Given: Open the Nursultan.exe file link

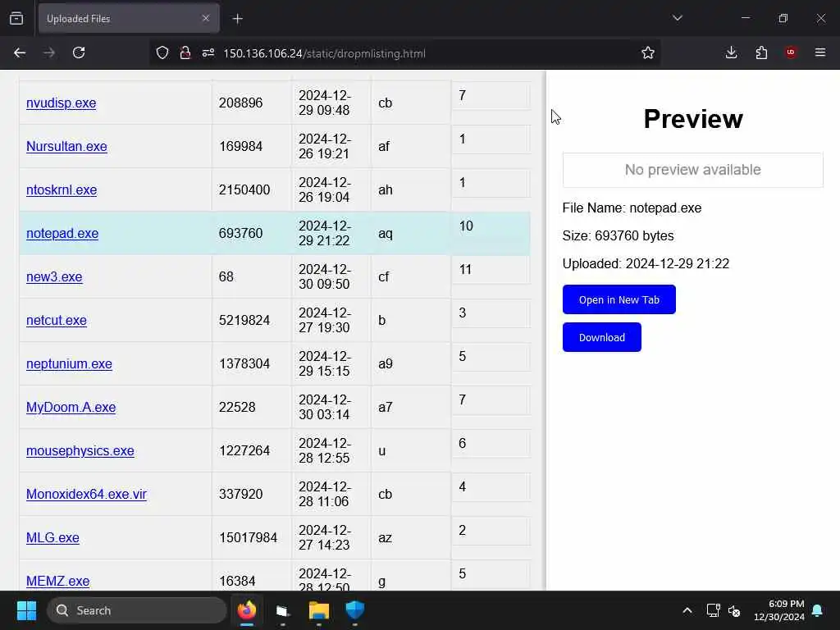Looking at the screenshot, I should click(66, 146).
